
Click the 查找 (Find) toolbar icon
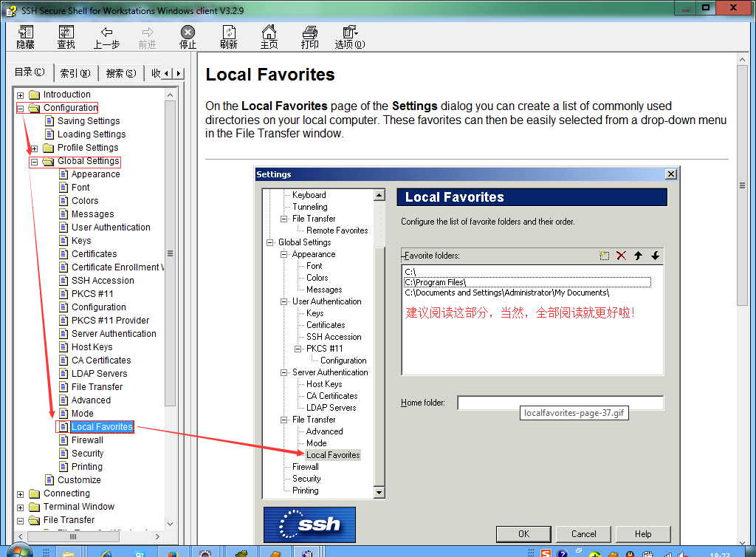(66, 37)
